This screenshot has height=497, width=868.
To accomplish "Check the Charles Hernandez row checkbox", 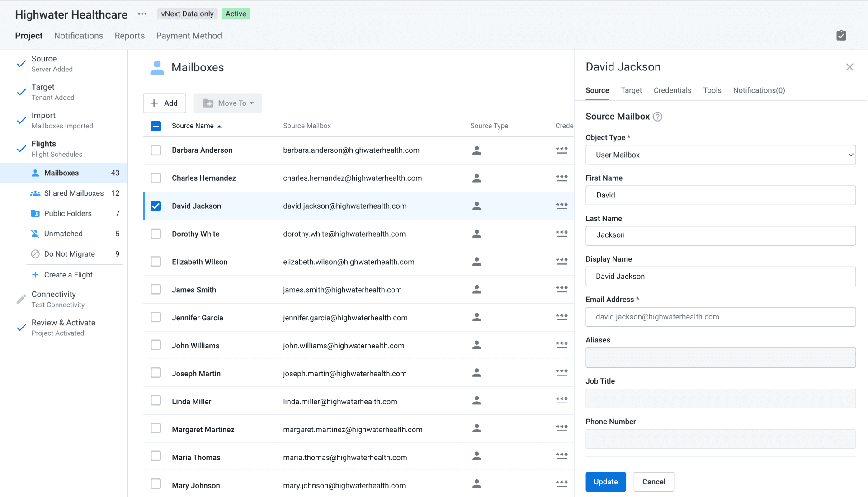I will [156, 178].
